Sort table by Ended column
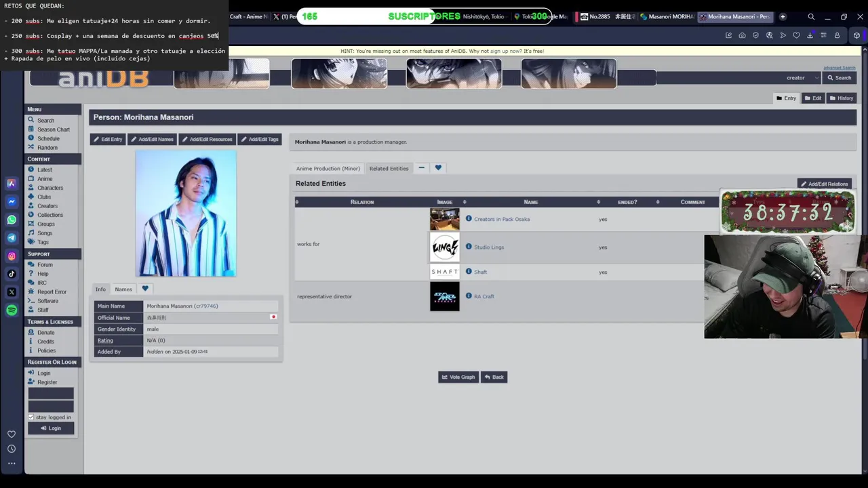 pos(627,202)
